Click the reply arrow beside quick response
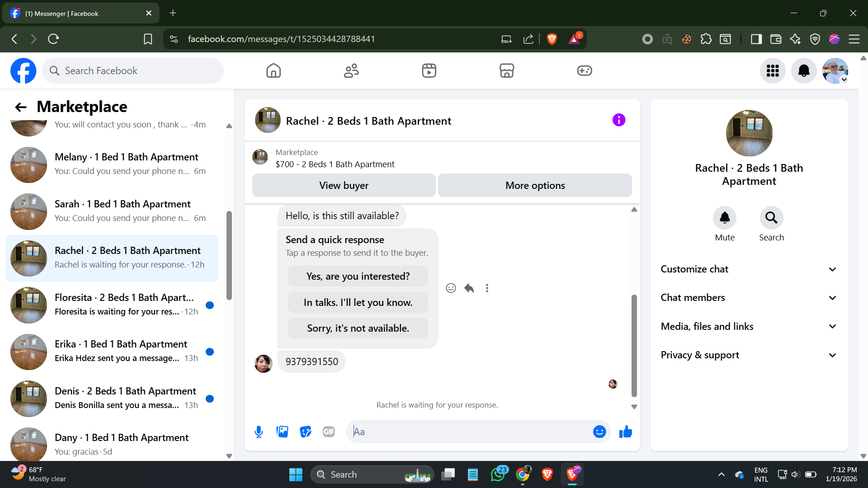The height and width of the screenshot is (488, 868). [469, 288]
